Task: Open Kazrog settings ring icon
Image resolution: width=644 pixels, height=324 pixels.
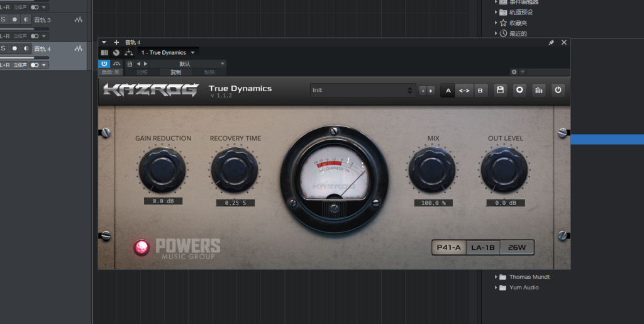Action: (x=519, y=91)
